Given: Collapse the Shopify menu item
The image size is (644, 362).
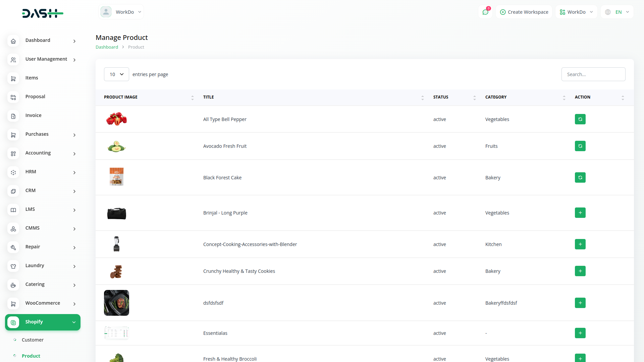Looking at the screenshot, I should click(43, 322).
